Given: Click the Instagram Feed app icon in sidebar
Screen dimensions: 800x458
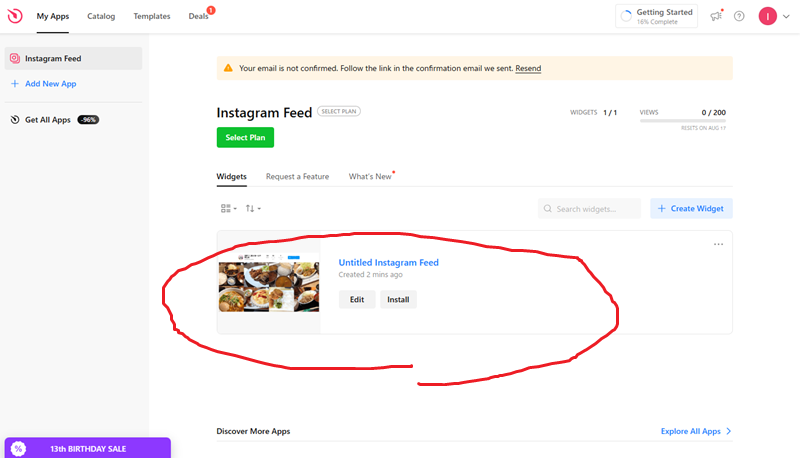Looking at the screenshot, I should 15,59.
